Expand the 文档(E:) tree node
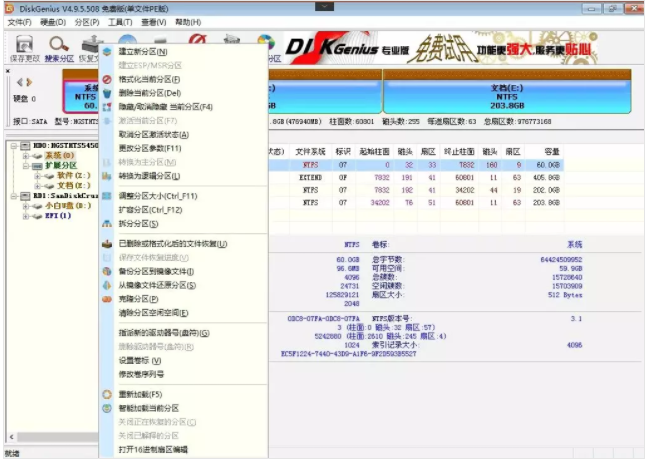This screenshot has height=460, width=654. [38, 186]
